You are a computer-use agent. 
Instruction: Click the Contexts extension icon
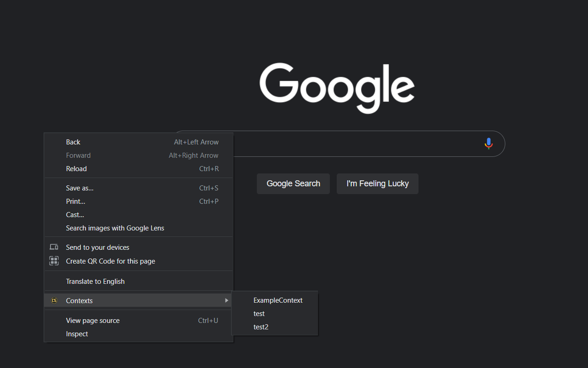[54, 300]
